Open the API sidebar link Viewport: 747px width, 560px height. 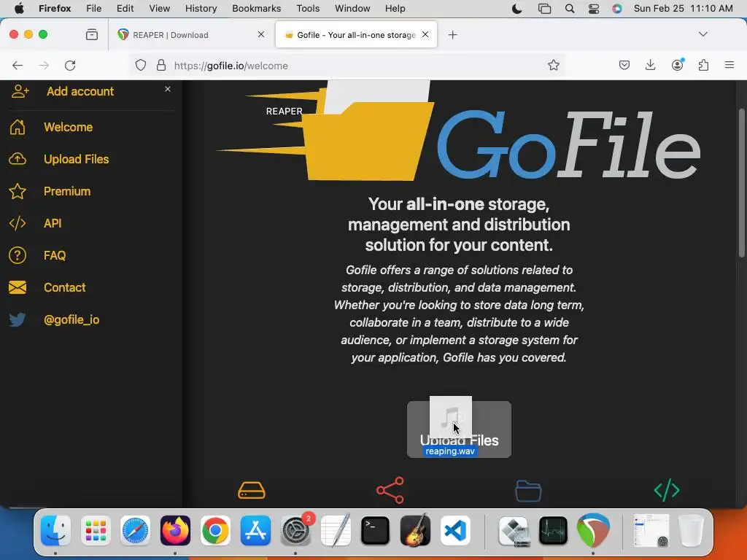[x=53, y=223]
